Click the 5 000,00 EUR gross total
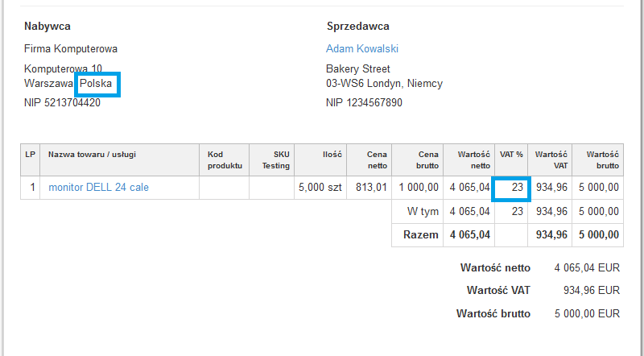This screenshot has width=644, height=356. (587, 313)
